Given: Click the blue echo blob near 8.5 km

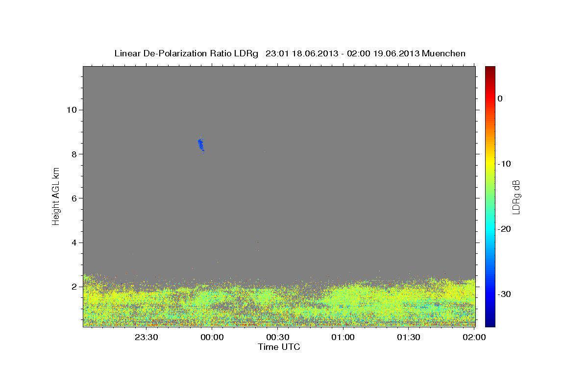Looking at the screenshot, I should click(x=201, y=145).
